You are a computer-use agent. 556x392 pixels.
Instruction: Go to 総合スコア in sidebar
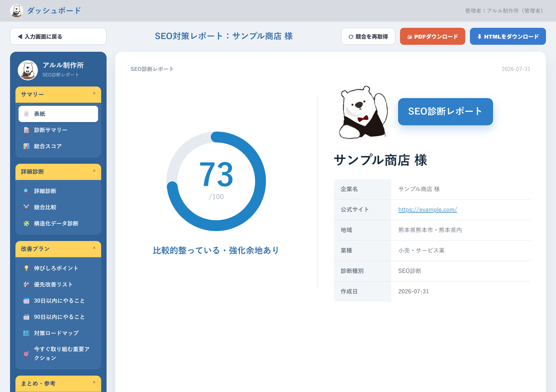[58, 146]
